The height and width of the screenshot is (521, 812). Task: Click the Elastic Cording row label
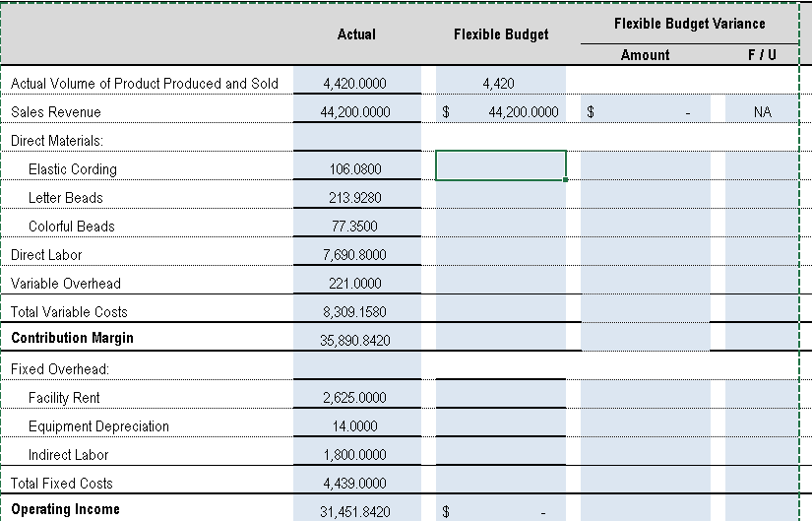point(73,169)
